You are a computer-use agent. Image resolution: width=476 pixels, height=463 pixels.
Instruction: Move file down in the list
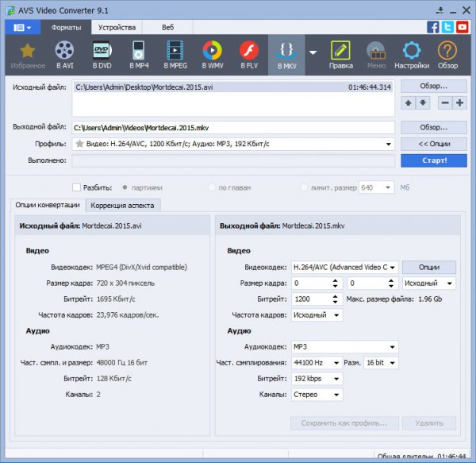423,103
